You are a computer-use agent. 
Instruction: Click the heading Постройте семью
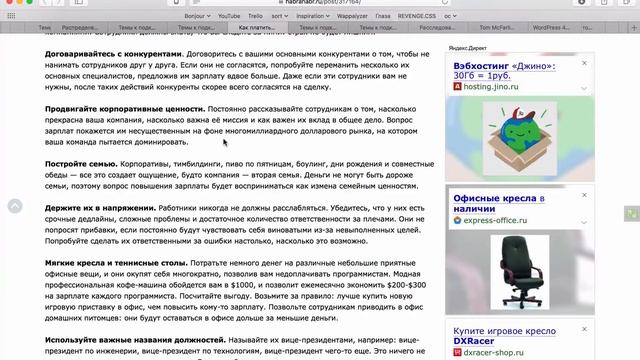coord(81,164)
